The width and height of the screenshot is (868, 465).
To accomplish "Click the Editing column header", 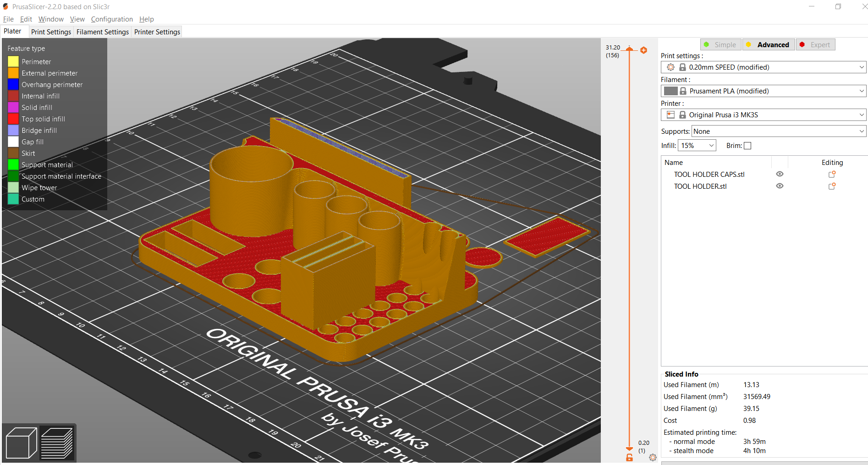I will 832,163.
